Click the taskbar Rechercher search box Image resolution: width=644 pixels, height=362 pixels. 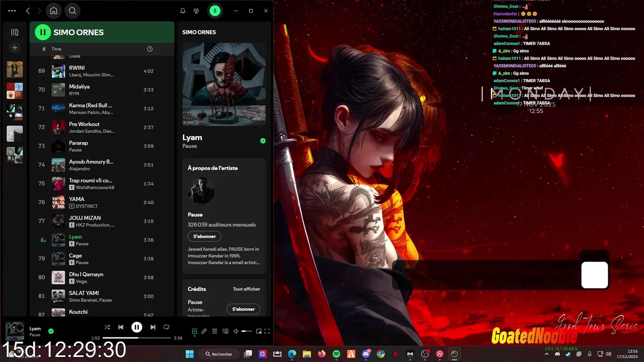[219, 354]
